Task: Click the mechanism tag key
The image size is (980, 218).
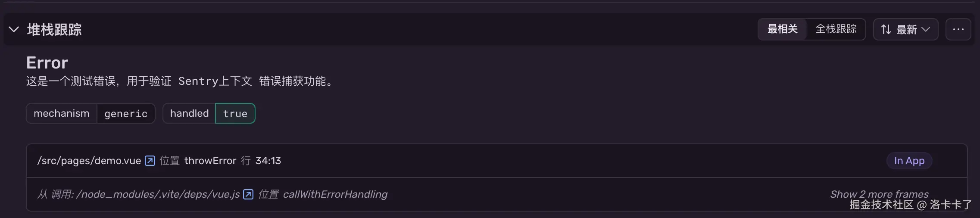Action: [62, 113]
